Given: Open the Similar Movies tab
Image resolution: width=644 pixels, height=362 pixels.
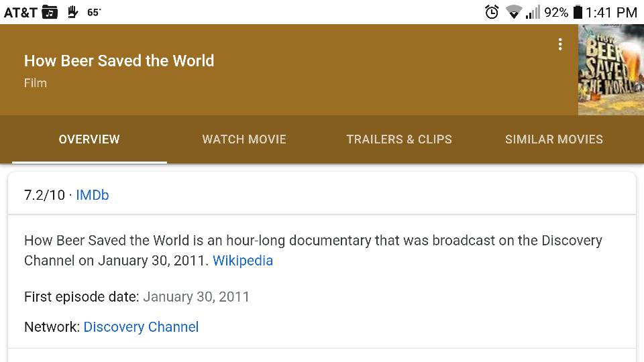Looking at the screenshot, I should click(x=554, y=139).
